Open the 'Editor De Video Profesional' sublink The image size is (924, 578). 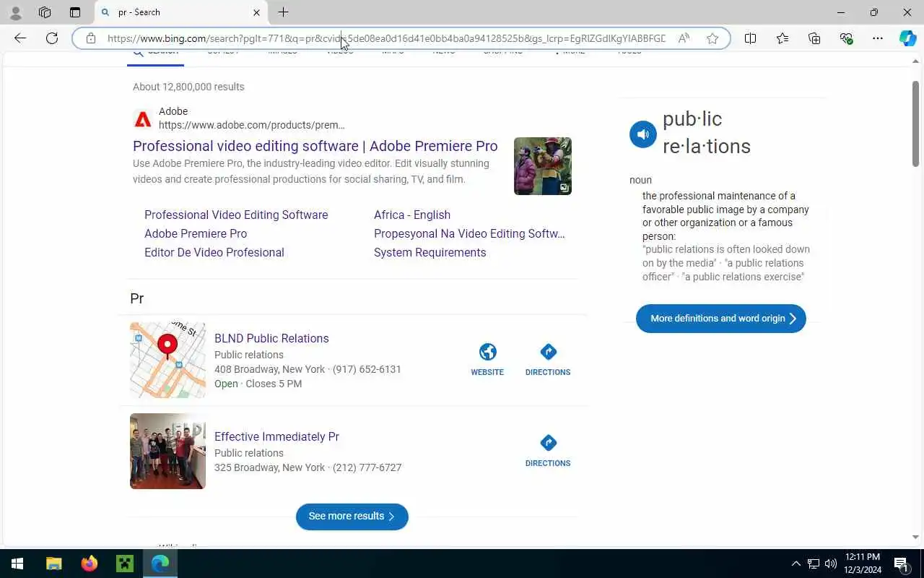[214, 252]
